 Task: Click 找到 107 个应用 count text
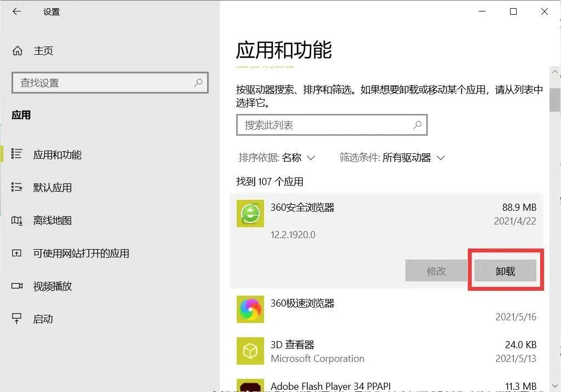[x=270, y=182]
